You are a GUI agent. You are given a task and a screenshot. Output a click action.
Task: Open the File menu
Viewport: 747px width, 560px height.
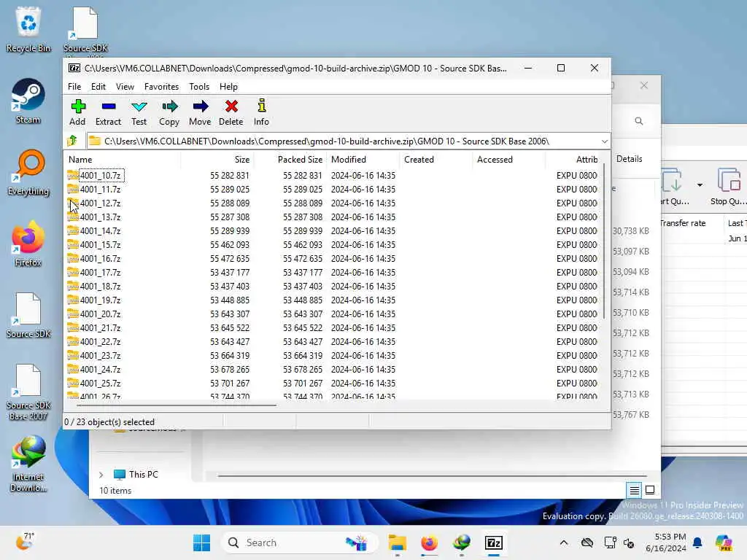pos(74,87)
